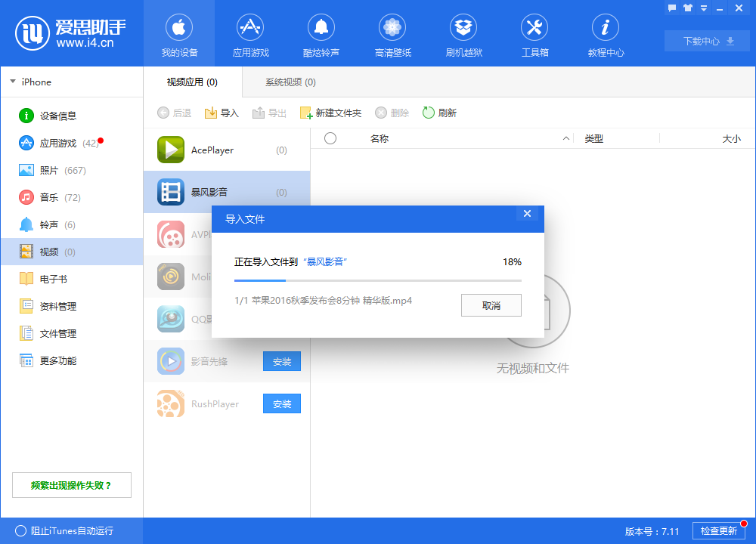The height and width of the screenshot is (544, 756).
Task: Toggle the select-all circle beside 名称
Action: [330, 138]
